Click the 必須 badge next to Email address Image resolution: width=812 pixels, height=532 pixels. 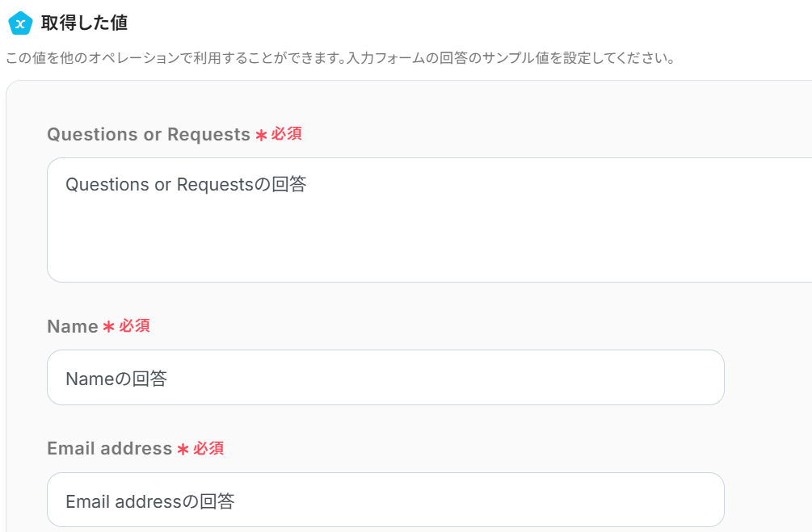208,448
